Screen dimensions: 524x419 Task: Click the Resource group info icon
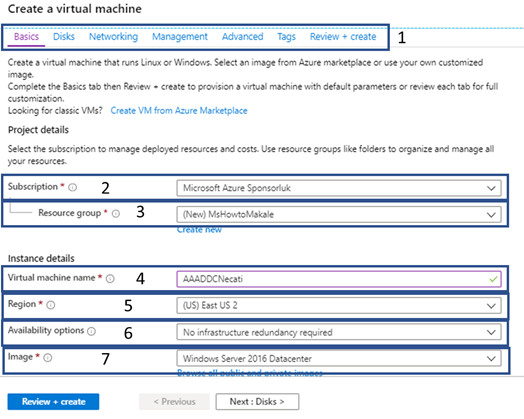click(116, 214)
